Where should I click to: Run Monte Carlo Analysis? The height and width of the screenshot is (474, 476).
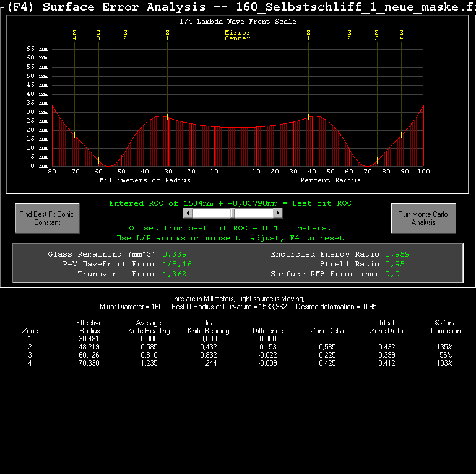click(x=423, y=218)
